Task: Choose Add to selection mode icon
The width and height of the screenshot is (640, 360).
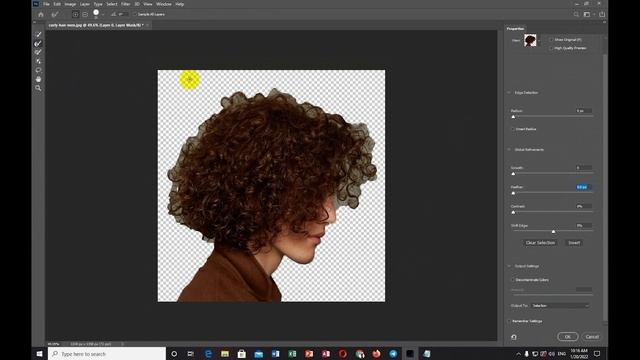Action: tap(76, 14)
